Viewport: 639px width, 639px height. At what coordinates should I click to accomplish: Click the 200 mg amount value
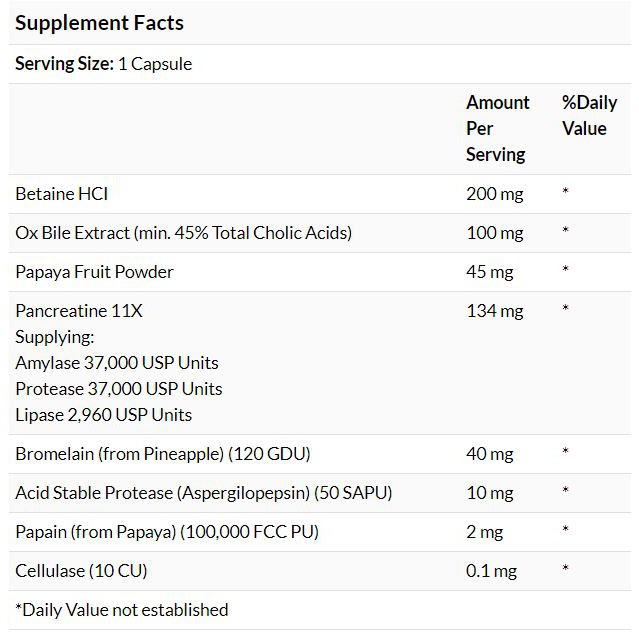pos(494,194)
